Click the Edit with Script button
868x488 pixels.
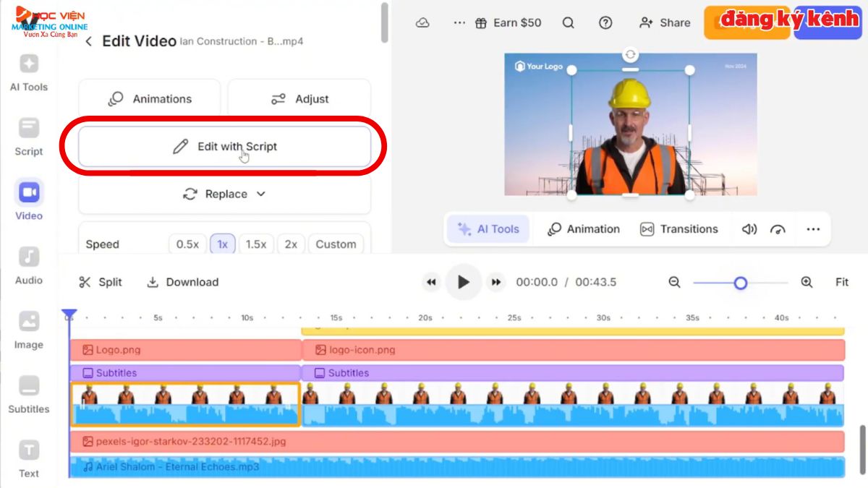click(225, 146)
